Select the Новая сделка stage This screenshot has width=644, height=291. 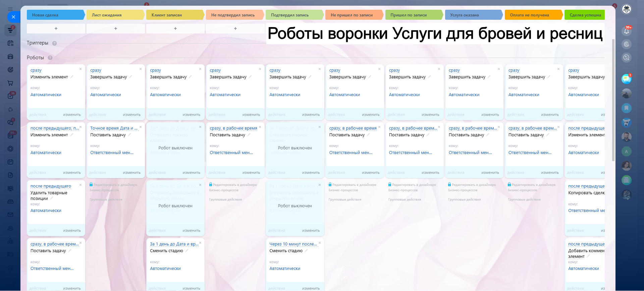55,15
